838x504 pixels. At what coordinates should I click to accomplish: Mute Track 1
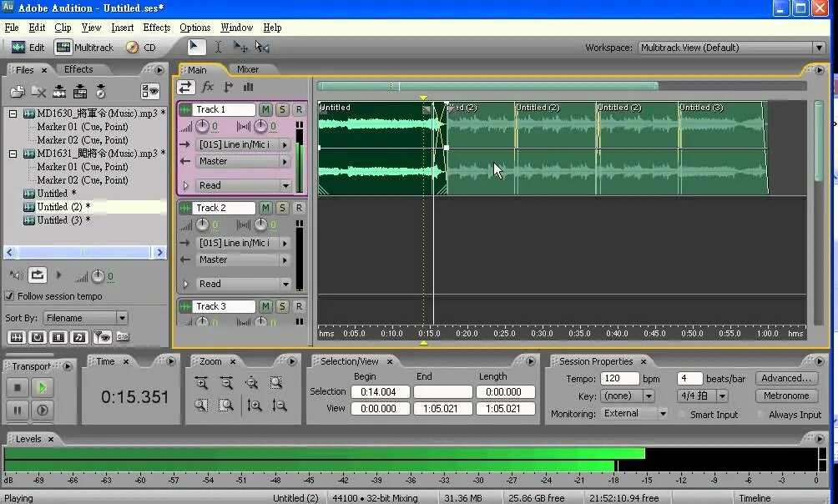[x=265, y=109]
